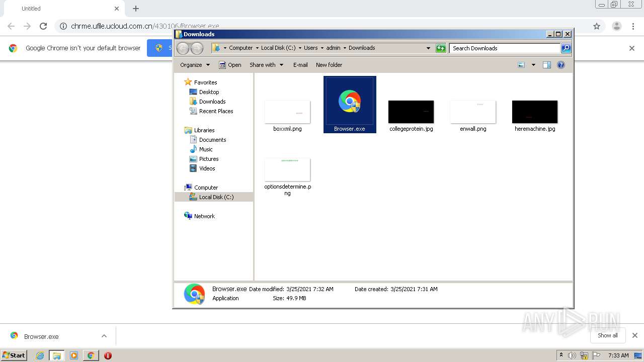Click Show all downloads button
Screen dimensions: 644x362
point(608,335)
